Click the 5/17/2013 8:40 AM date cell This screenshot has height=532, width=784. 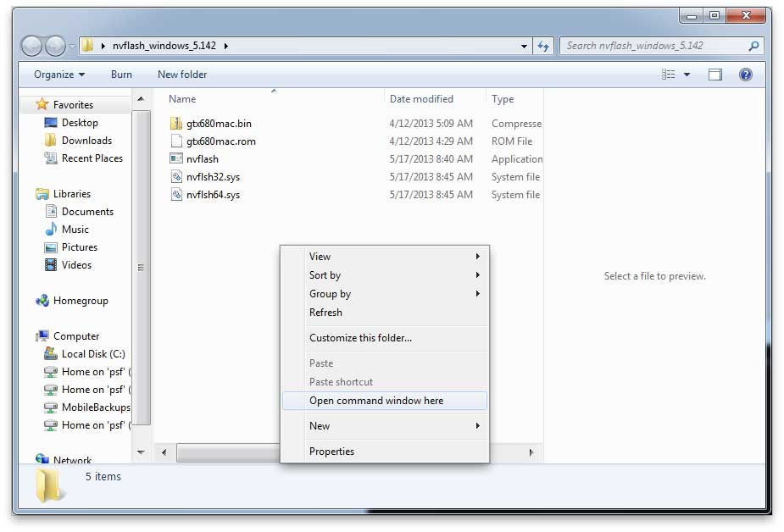pyautogui.click(x=431, y=159)
